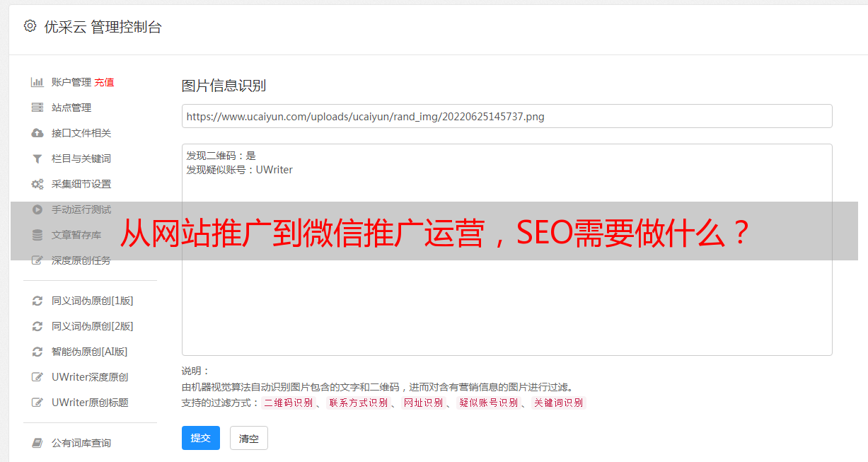This screenshot has width=868, height=462.
Task: Open UWriter深度原创 page
Action: point(90,377)
